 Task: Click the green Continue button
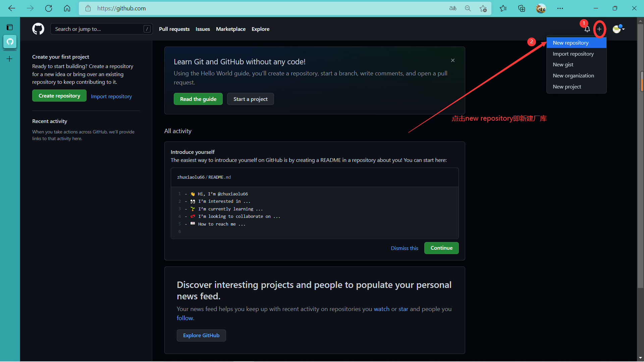click(x=441, y=248)
